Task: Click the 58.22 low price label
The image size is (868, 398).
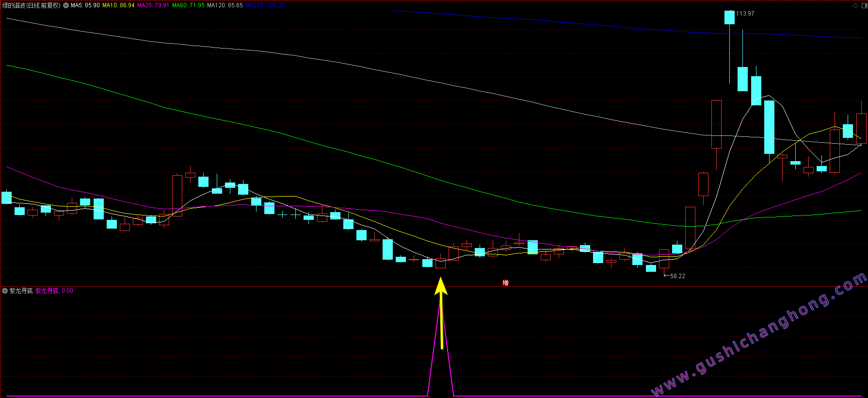Action: [x=677, y=276]
